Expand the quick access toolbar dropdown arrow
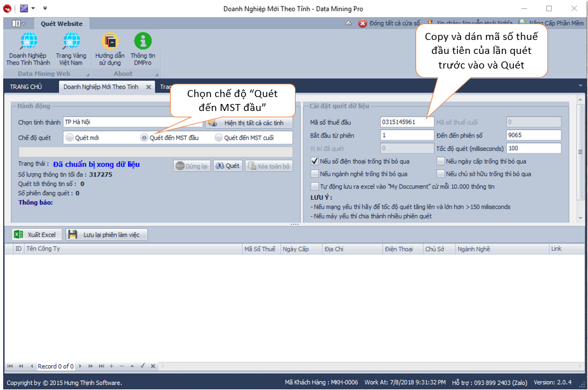This screenshot has width=588, height=390. [x=45, y=8]
